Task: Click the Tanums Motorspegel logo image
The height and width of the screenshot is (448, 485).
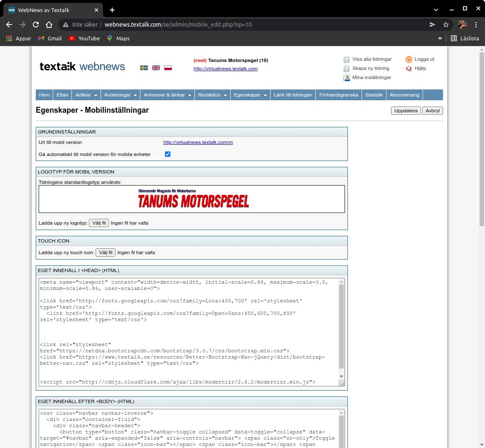Action: [x=193, y=199]
